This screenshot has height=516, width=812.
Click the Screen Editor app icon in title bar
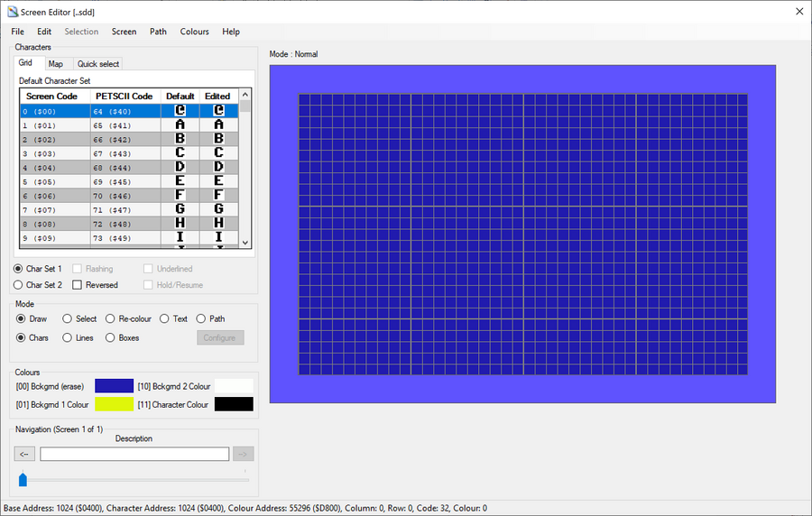(x=12, y=12)
